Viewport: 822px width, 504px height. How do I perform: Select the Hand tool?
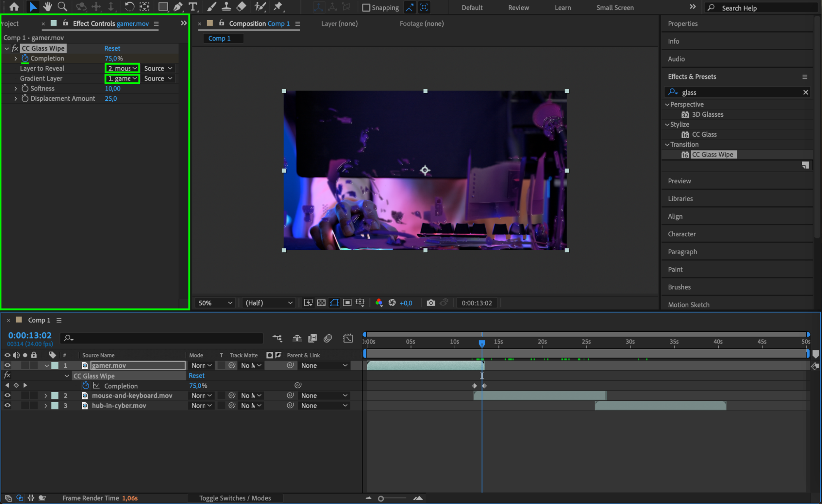[x=48, y=7]
